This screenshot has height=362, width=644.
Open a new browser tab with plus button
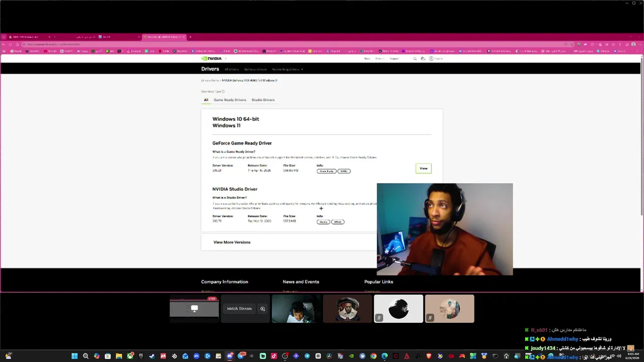coord(190,37)
